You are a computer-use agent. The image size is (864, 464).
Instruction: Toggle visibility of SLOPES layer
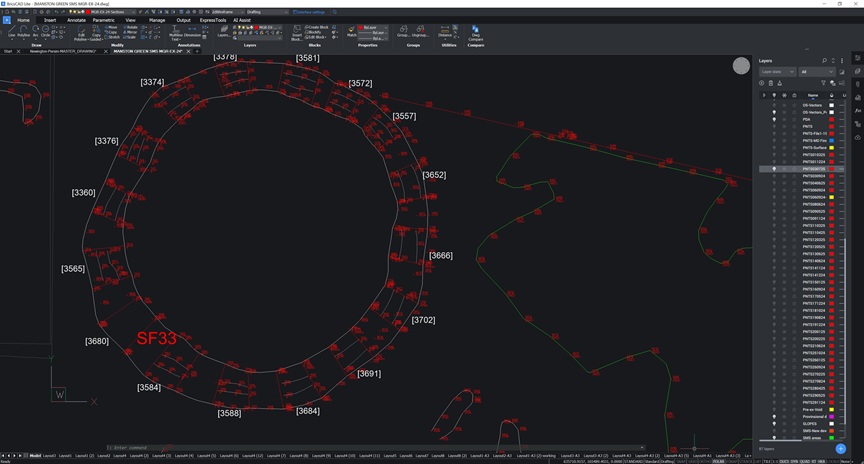(x=774, y=423)
